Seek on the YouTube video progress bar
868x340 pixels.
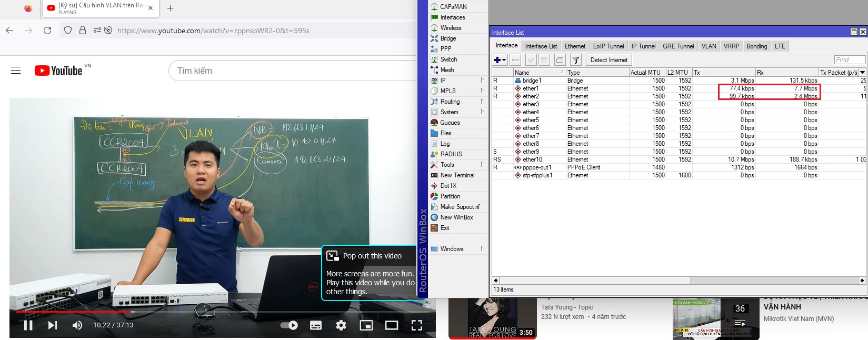[223, 312]
